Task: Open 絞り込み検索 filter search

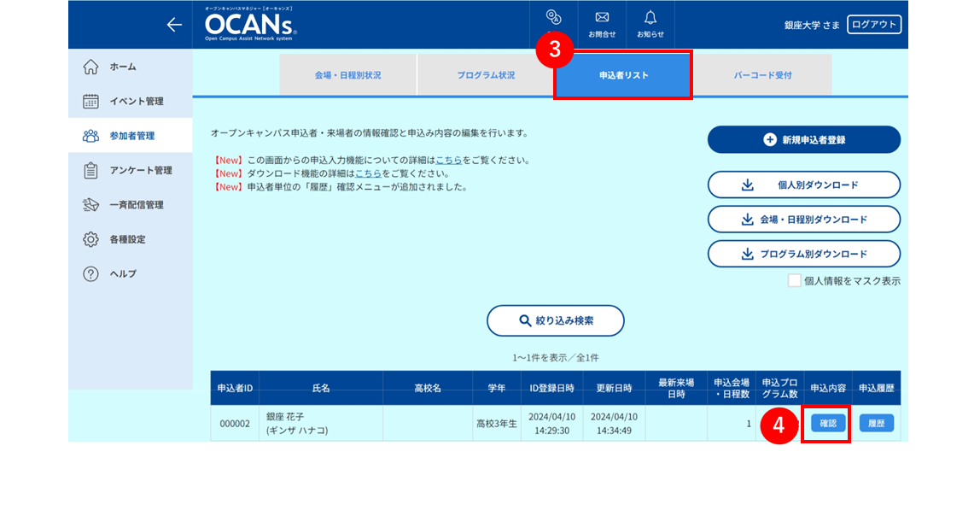Action: 556,320
